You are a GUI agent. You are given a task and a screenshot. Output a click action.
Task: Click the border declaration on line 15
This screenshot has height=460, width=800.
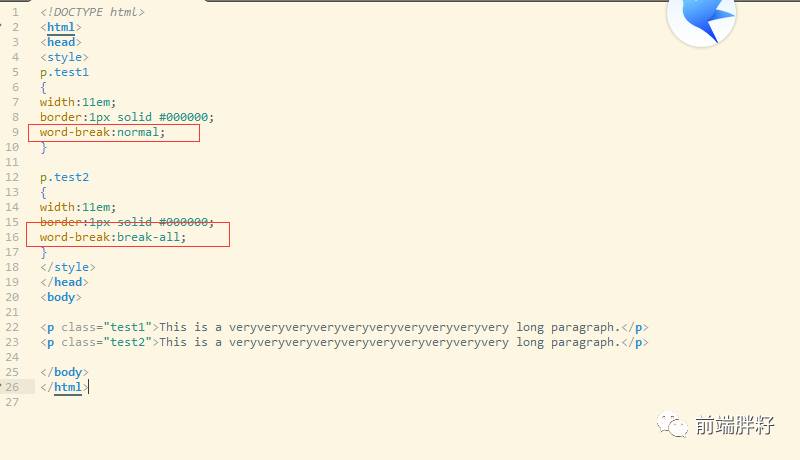coord(127,222)
